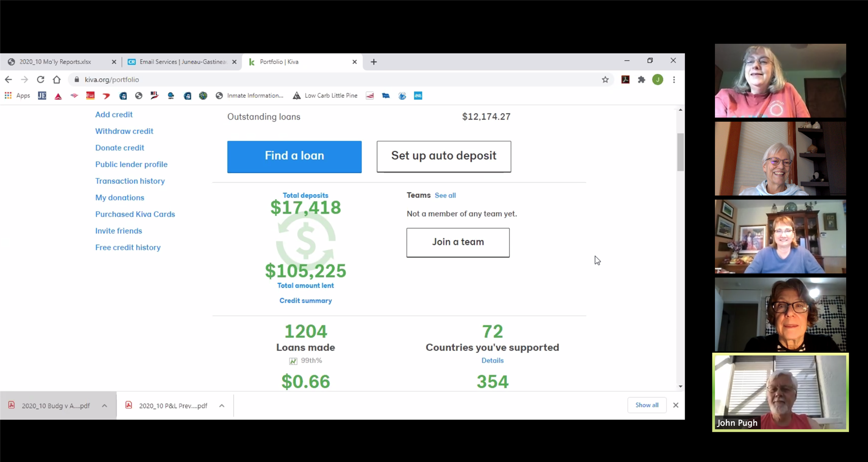
Task: Select John Pugh's video thumbnail
Action: [x=780, y=392]
